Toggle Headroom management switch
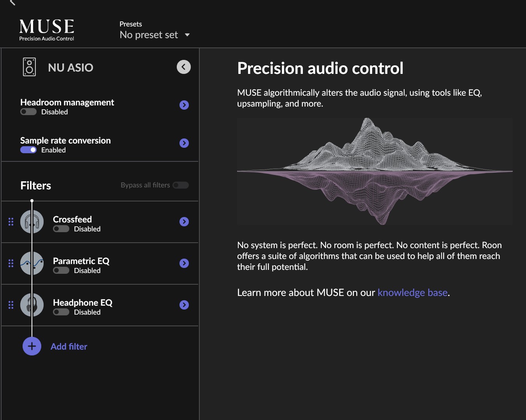The height and width of the screenshot is (420, 526). 28,112
